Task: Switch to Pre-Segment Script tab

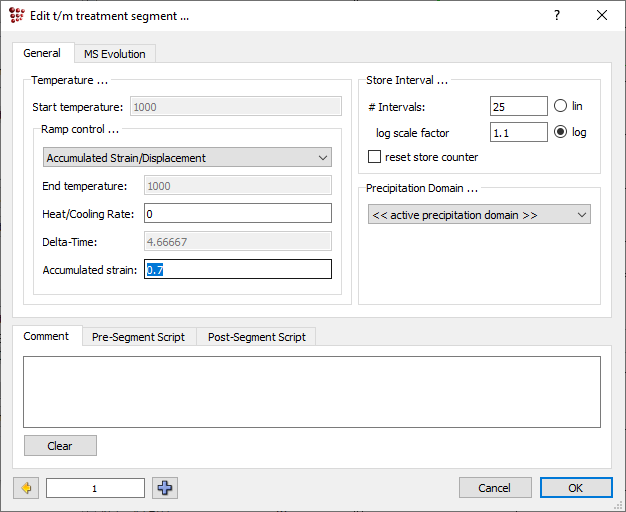Action: pyautogui.click(x=138, y=337)
